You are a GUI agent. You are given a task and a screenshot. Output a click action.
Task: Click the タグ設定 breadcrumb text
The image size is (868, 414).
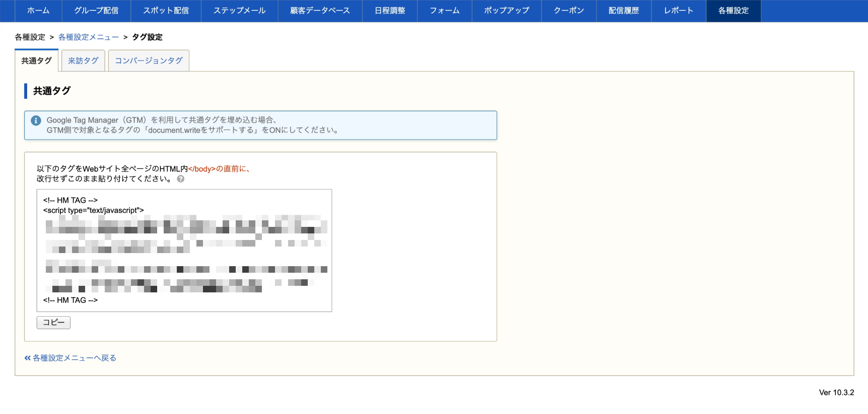pyautogui.click(x=147, y=37)
